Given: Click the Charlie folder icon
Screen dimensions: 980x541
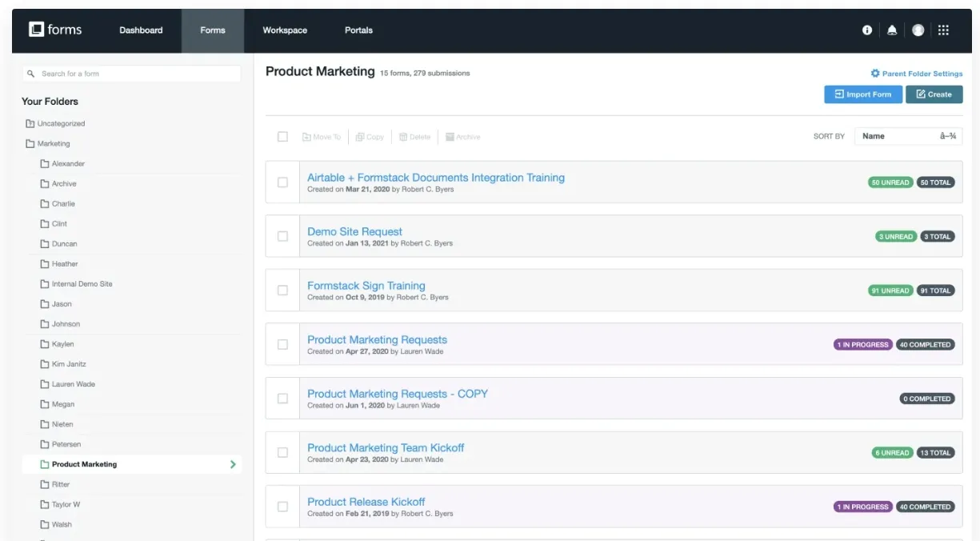Looking at the screenshot, I should (x=45, y=204).
